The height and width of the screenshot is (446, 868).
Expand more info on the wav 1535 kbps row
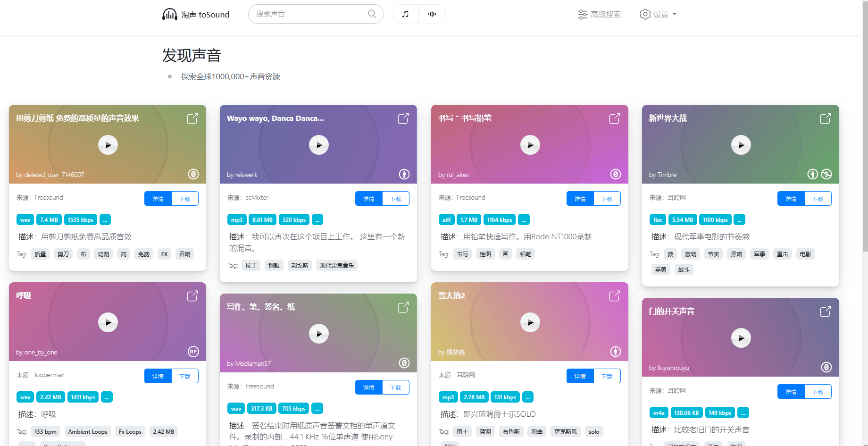click(105, 220)
